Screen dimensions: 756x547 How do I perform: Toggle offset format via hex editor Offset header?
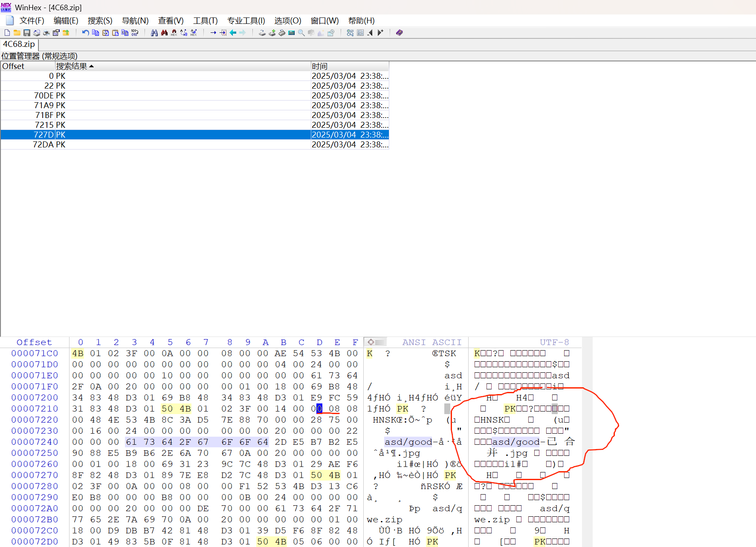[34, 342]
